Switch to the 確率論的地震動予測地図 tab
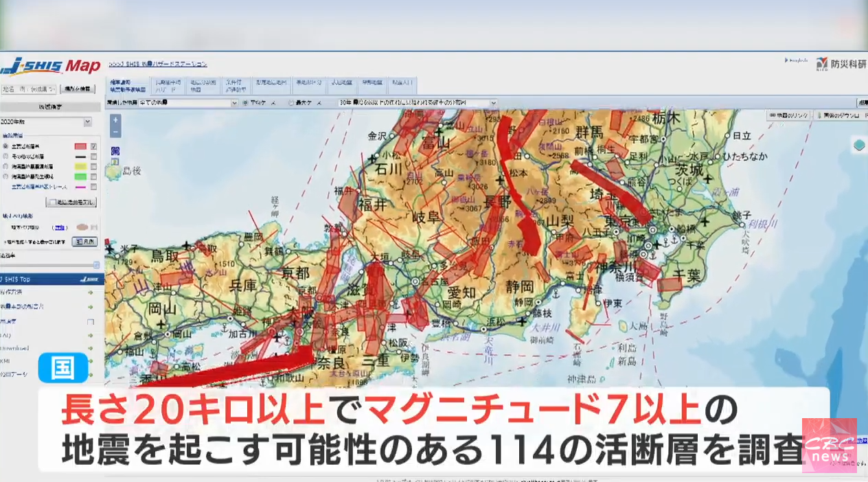 pos(128,85)
